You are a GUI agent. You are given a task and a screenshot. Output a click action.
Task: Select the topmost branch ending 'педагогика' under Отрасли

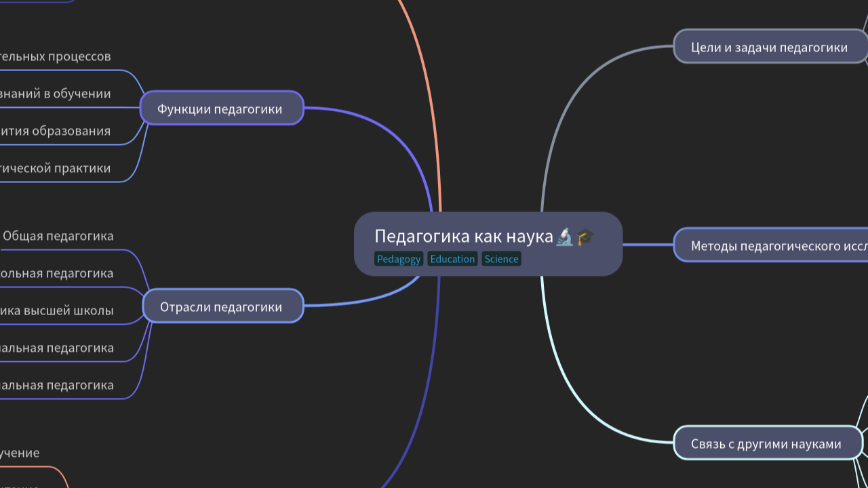(54, 273)
